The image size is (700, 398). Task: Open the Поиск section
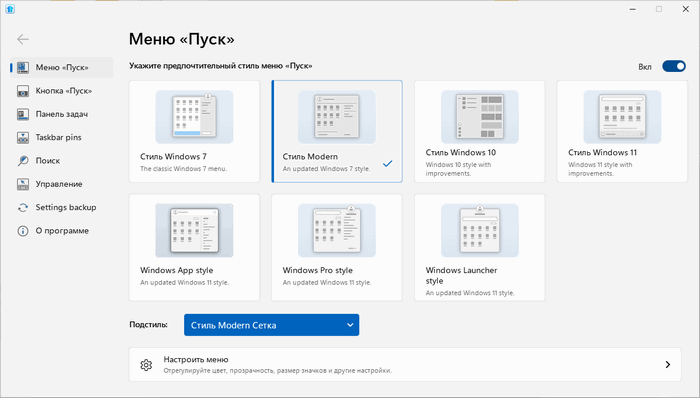(x=62, y=161)
